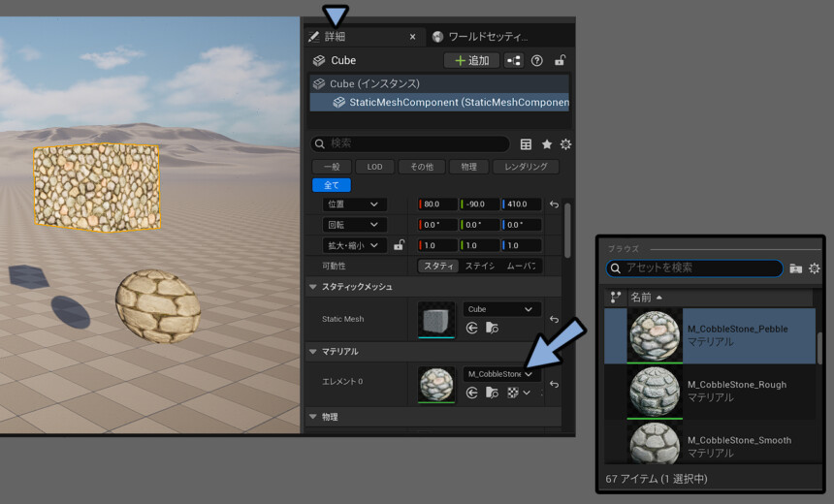This screenshot has height=504, width=834.
Task: Select the その他 filter button
Action: pyautogui.click(x=422, y=167)
